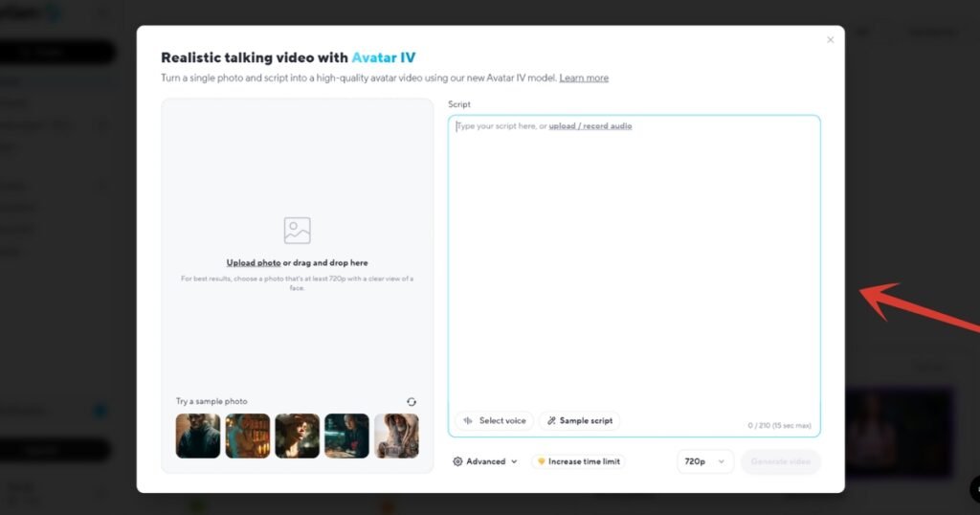Select the first sample photo of hooded man

198,436
